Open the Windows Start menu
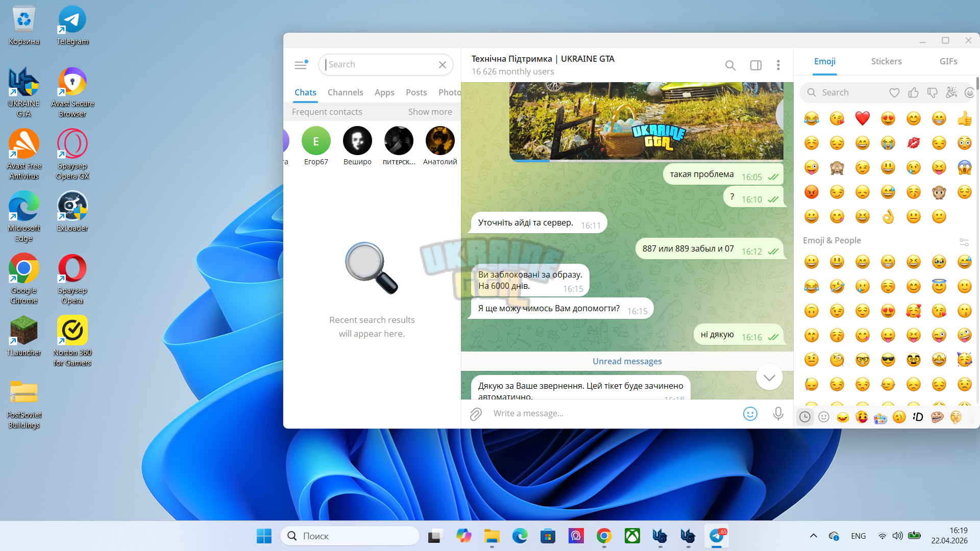The height and width of the screenshot is (551, 980). (264, 536)
